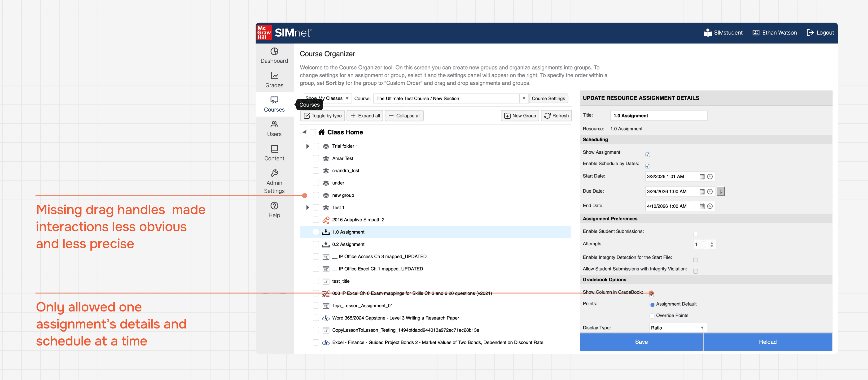Open the Grades chart icon

click(274, 76)
